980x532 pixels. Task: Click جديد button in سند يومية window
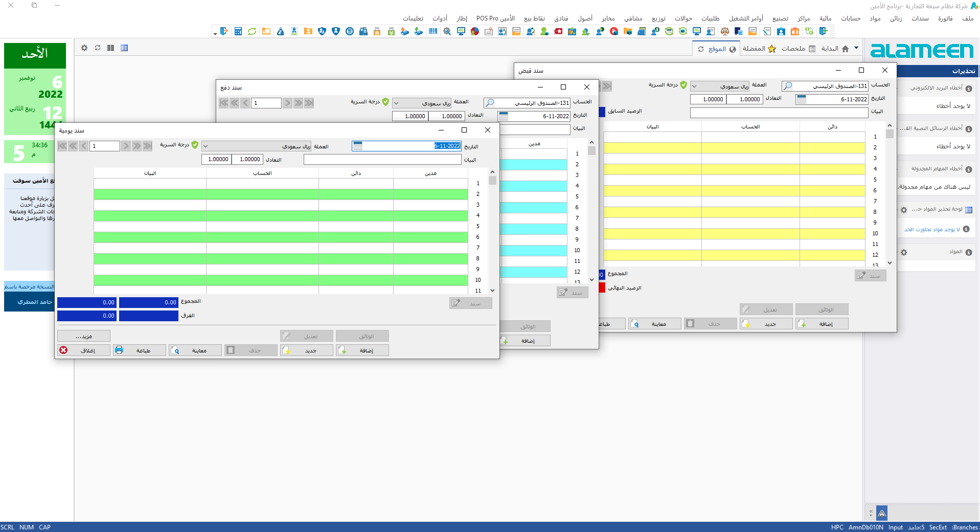click(307, 350)
